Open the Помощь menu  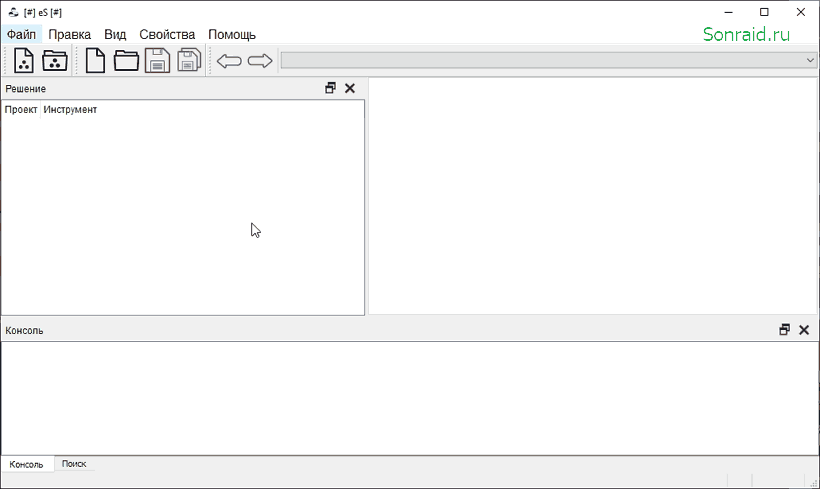click(232, 35)
